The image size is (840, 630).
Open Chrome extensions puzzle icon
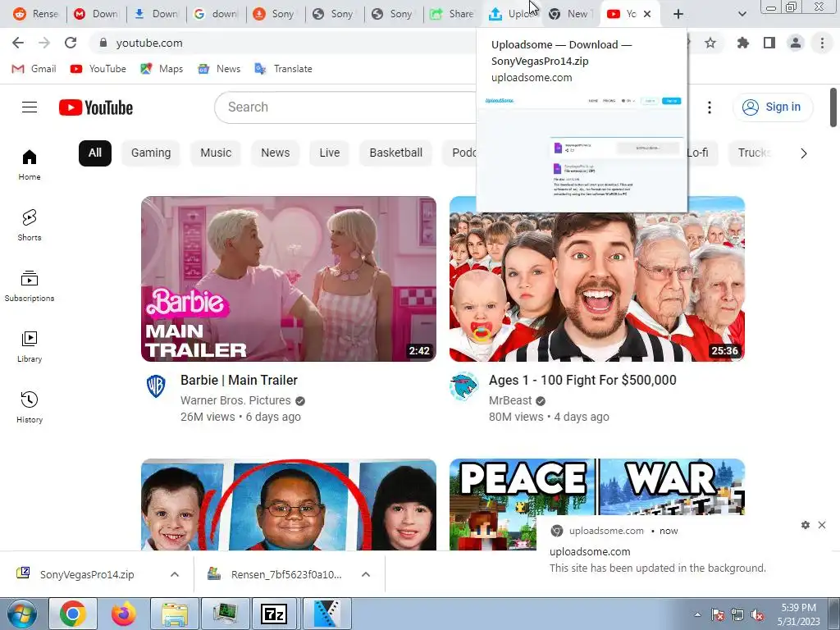click(743, 43)
